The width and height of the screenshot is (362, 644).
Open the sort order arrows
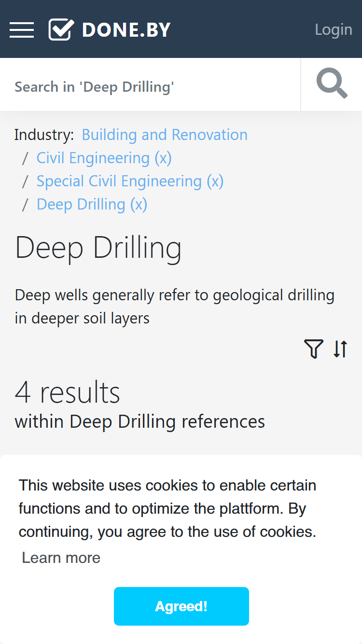340,349
